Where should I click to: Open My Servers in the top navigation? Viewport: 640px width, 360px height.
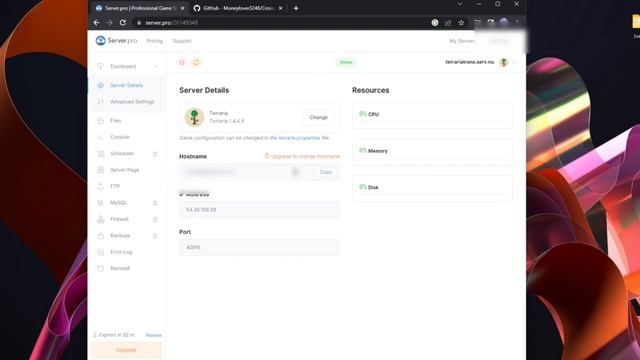click(x=462, y=41)
